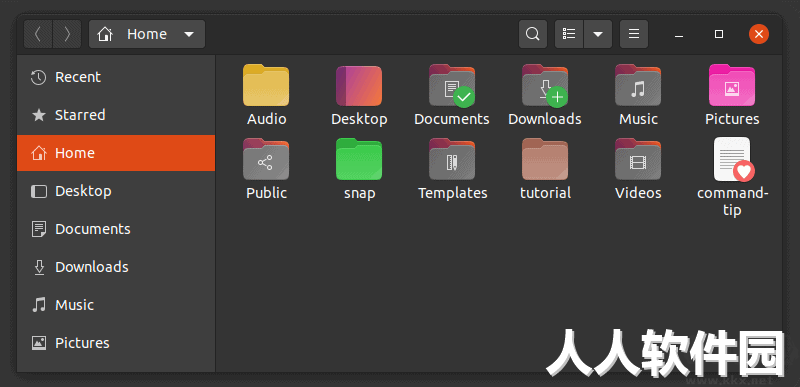Image resolution: width=800 pixels, height=387 pixels.
Task: Click the "snap" folder label
Action: (359, 193)
